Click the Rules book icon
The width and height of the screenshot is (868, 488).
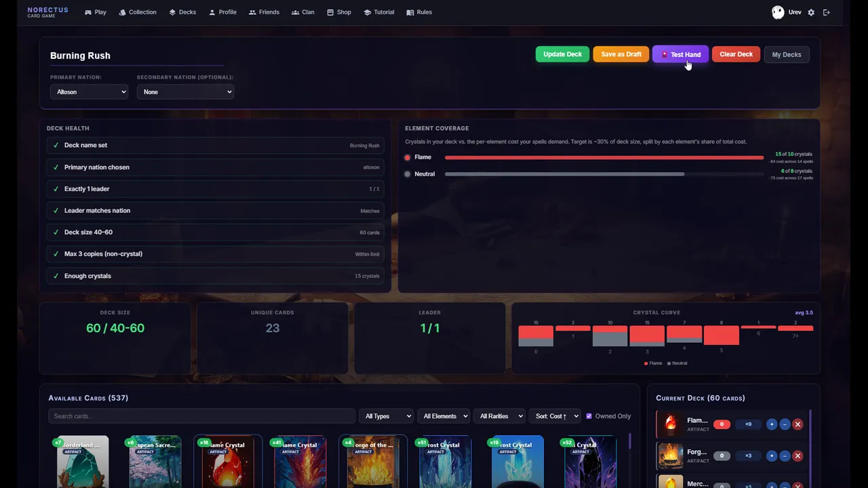pos(410,12)
